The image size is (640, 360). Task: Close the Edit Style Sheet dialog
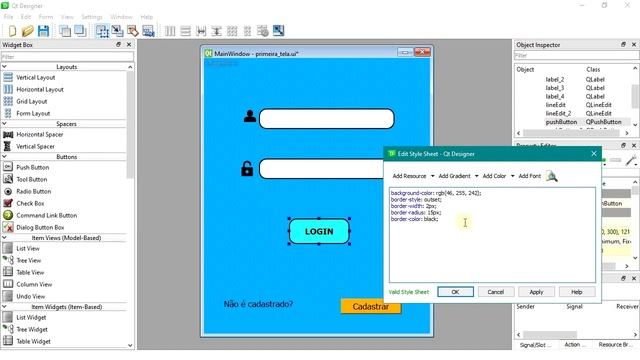pyautogui.click(x=594, y=154)
